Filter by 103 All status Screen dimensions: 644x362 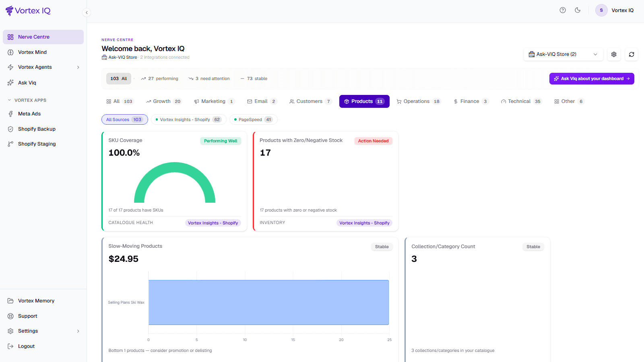click(119, 79)
